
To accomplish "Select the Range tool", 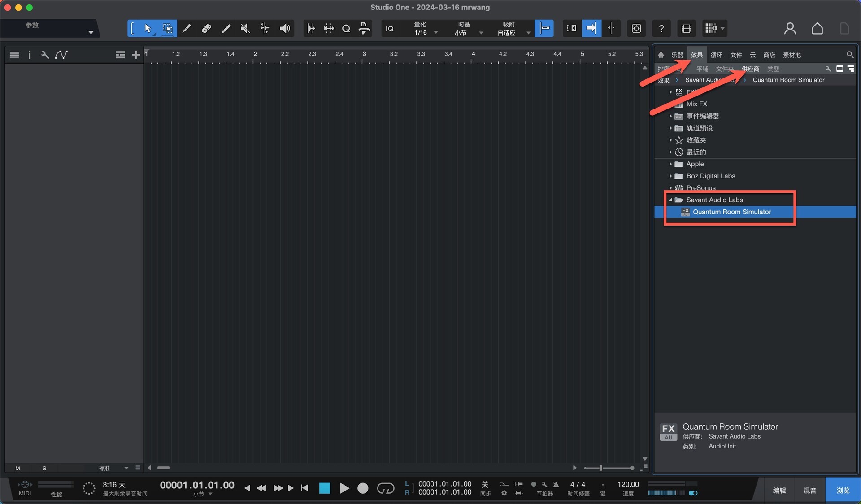I will 167,28.
